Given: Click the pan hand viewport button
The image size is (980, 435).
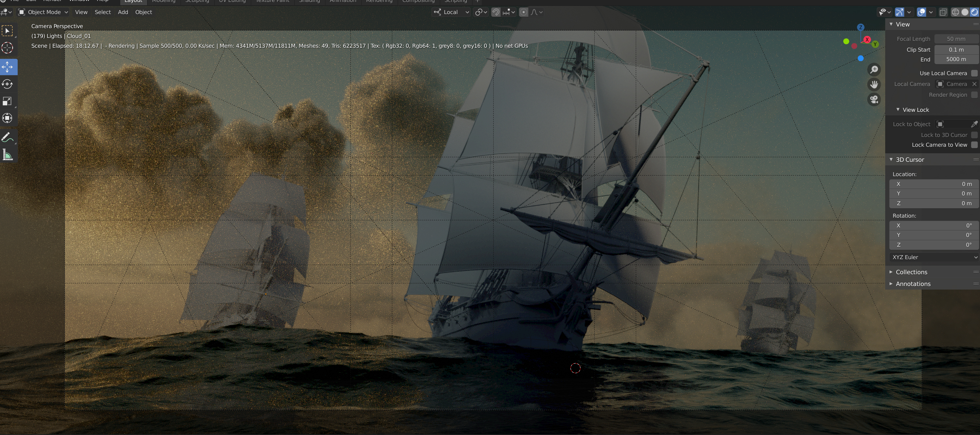Looking at the screenshot, I should click(x=874, y=84).
